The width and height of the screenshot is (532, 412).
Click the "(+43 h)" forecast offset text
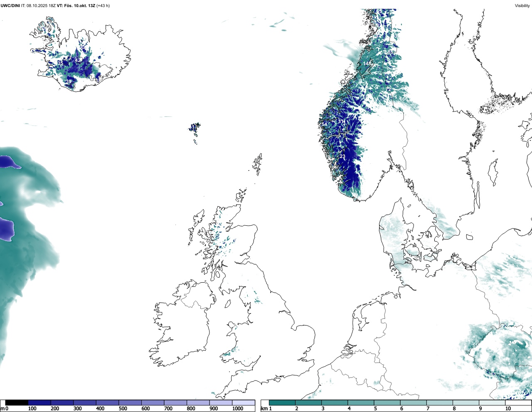103,6
